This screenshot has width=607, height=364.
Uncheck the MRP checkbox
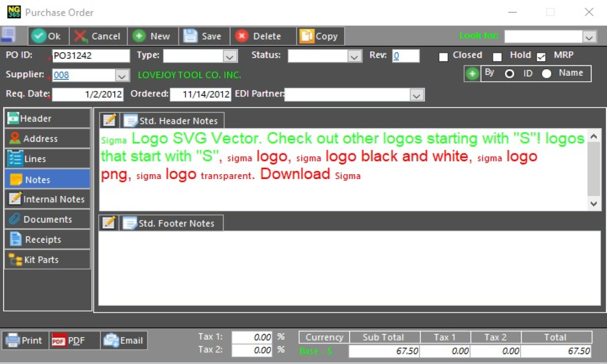pyautogui.click(x=541, y=56)
